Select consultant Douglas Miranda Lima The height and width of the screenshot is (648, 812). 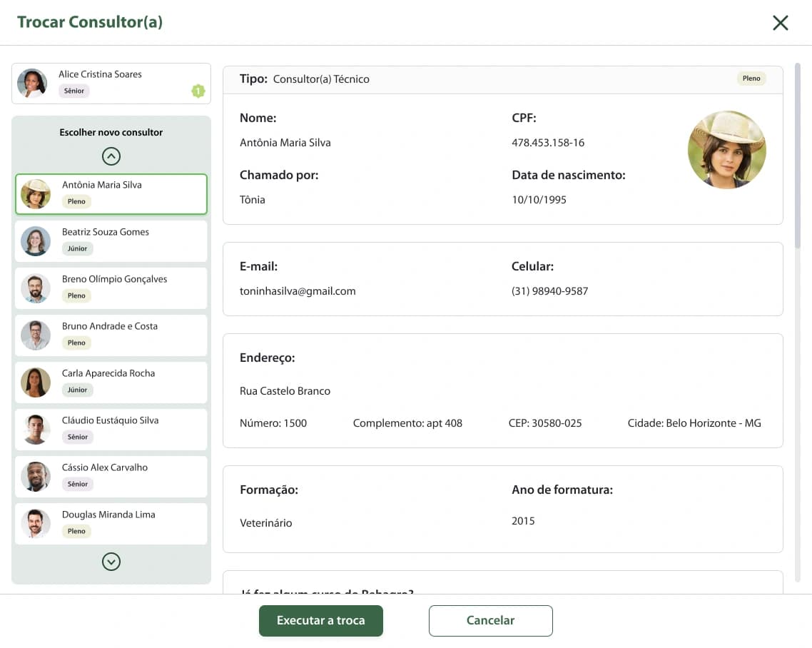coord(111,524)
